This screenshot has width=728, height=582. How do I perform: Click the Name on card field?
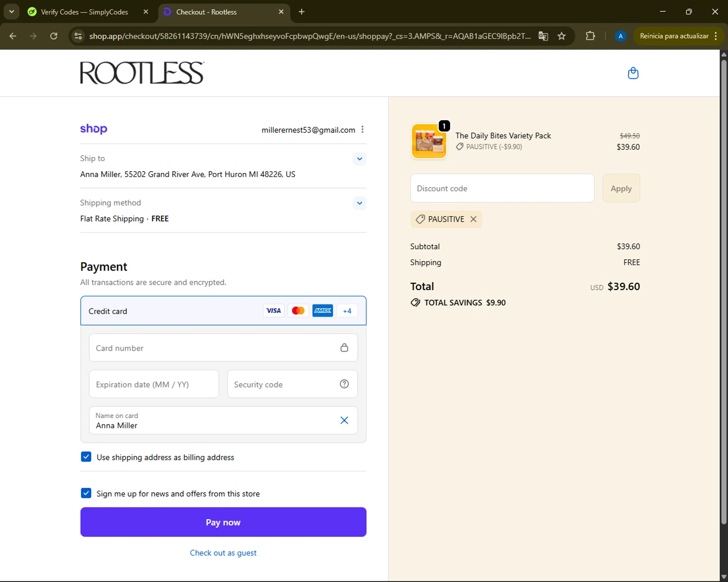click(223, 420)
